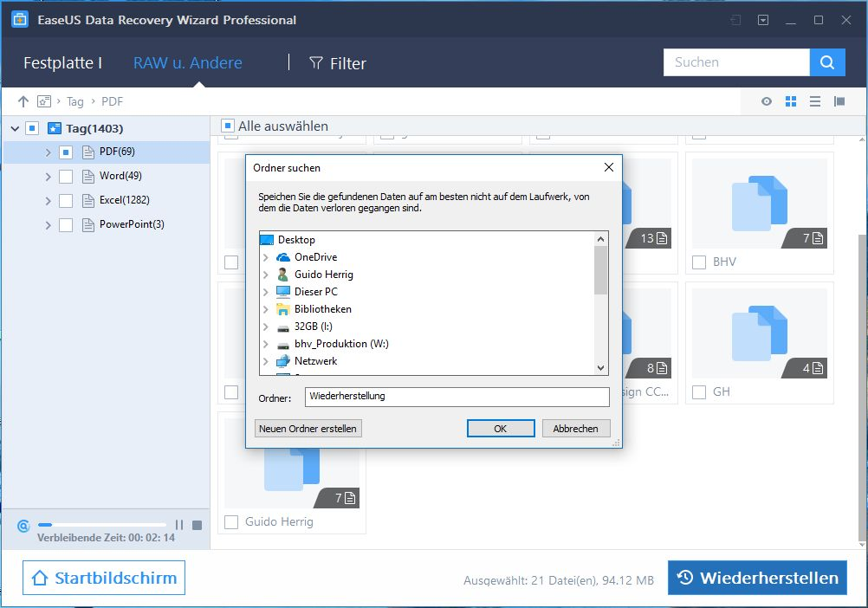Switch to RAW u. Andere tab
The width and height of the screenshot is (868, 608).
188,62
